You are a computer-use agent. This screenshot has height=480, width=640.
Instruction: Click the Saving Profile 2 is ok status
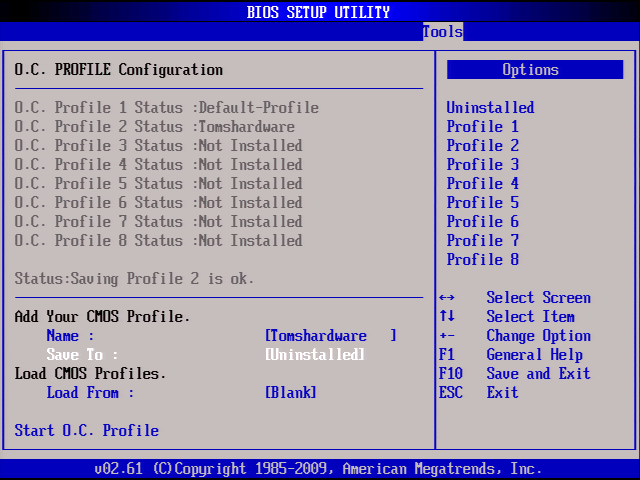tap(134, 279)
